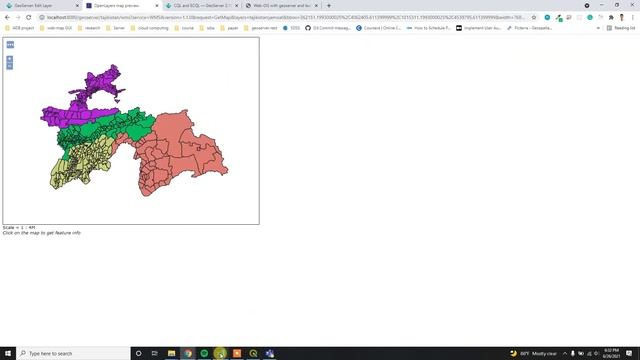Close the Web-GIS with geoserver tab
This screenshot has height=360, width=640.
point(316,6)
